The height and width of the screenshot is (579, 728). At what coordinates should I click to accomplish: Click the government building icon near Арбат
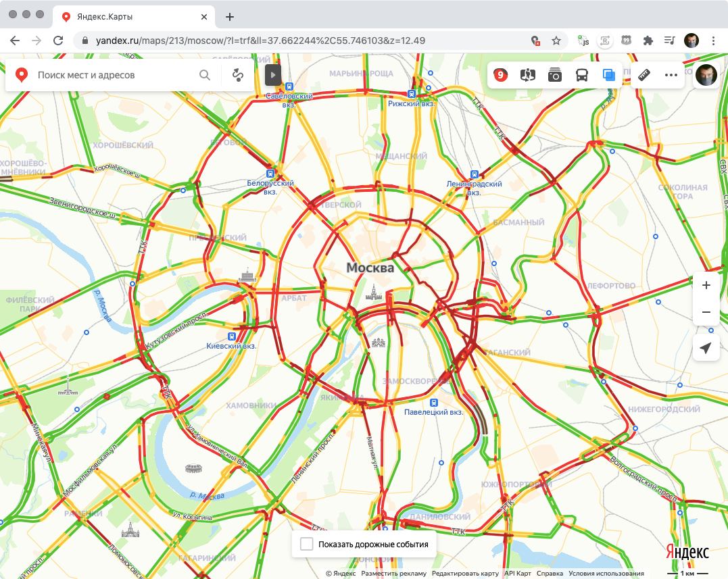click(247, 275)
